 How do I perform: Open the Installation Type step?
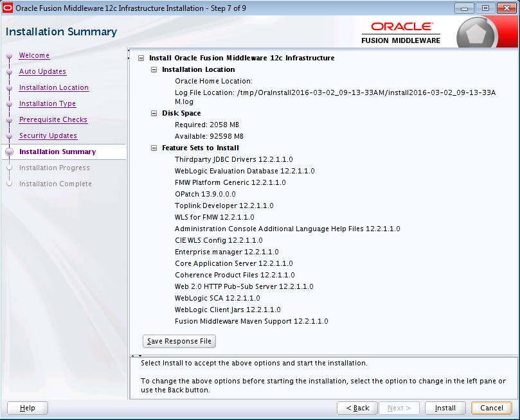pos(48,103)
